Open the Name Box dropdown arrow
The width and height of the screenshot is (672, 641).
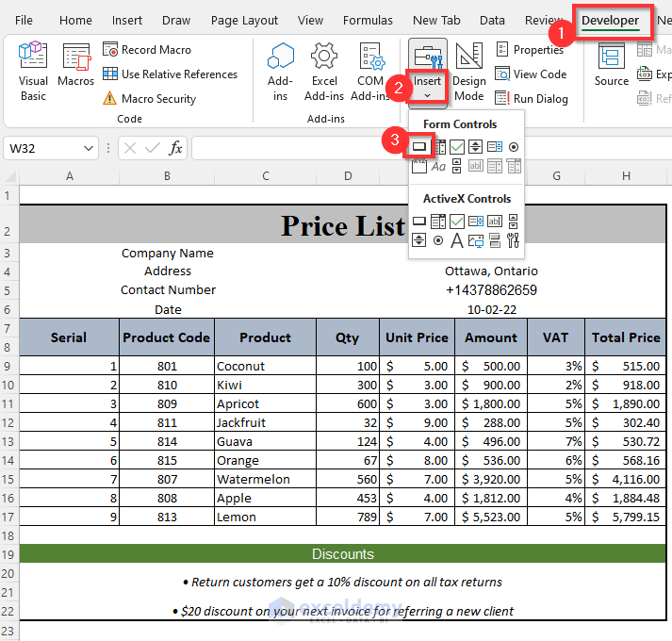pos(89,148)
